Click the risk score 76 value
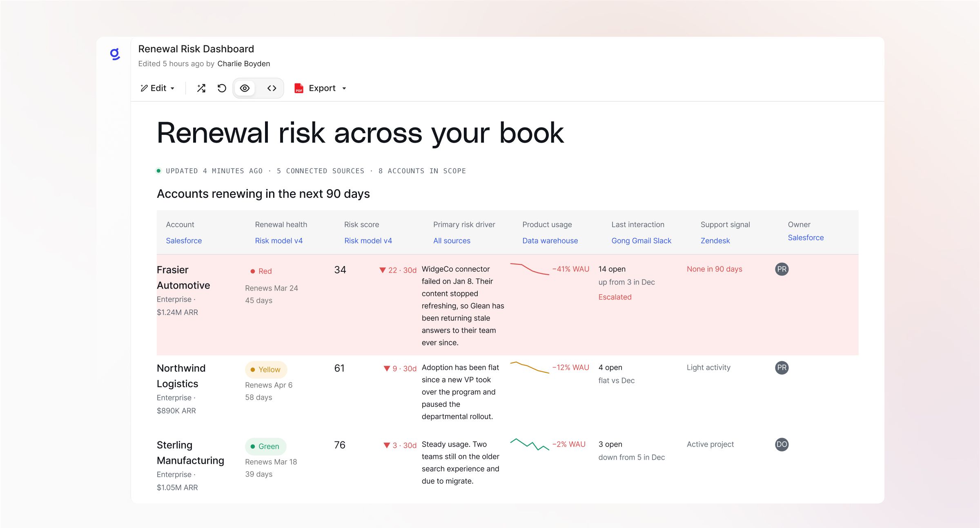Viewport: 980px width, 528px height. point(340,445)
